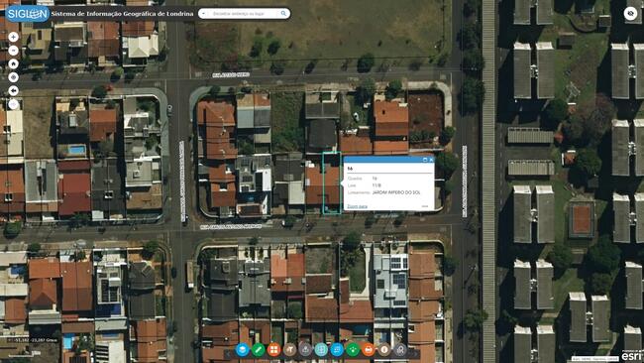The height and width of the screenshot is (363, 644).
Task: Open the popup's more options ellipsis
Action: tap(425, 206)
